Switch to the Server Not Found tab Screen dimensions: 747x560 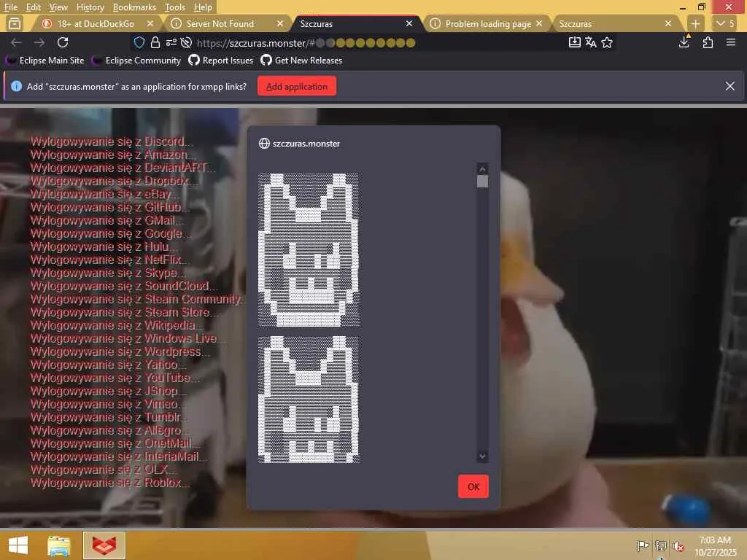pyautogui.click(x=220, y=24)
